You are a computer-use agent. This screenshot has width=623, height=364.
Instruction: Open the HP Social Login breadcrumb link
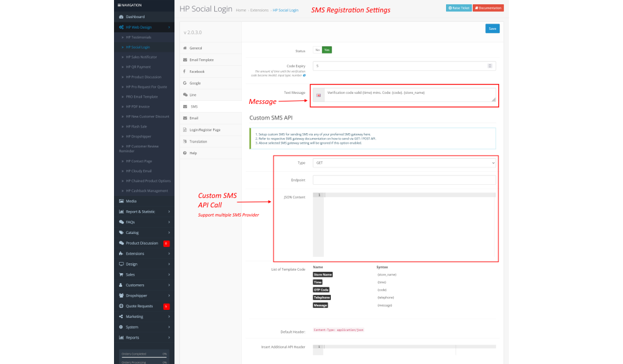(x=285, y=11)
